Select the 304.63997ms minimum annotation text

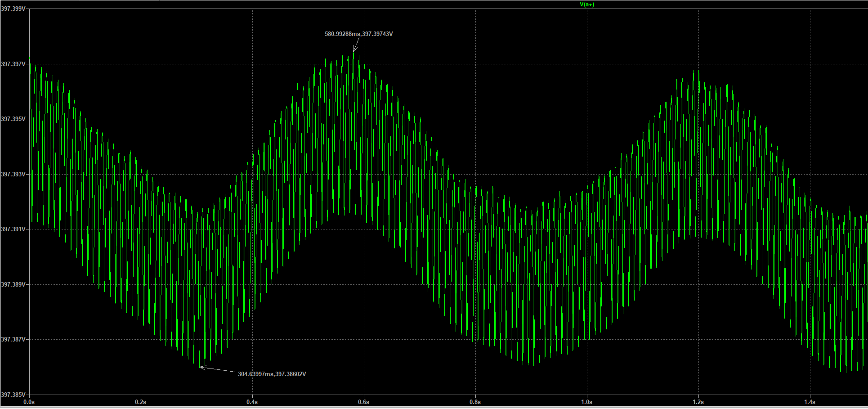point(272,374)
